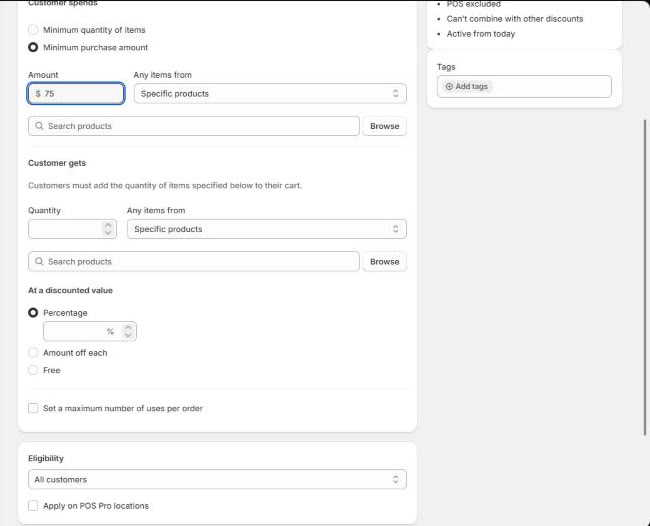Viewport: 650px width, 526px height.
Task: Click the 'Tags' label
Action: tap(446, 67)
